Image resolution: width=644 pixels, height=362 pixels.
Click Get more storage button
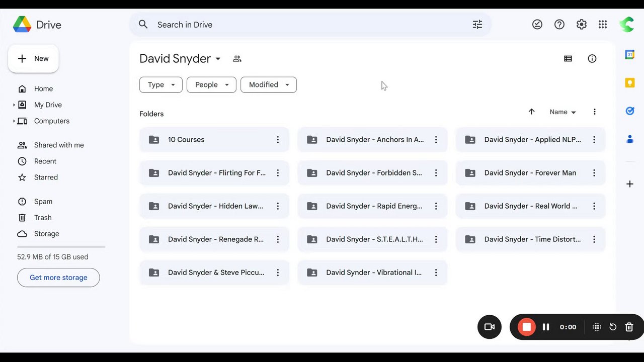pos(58,278)
